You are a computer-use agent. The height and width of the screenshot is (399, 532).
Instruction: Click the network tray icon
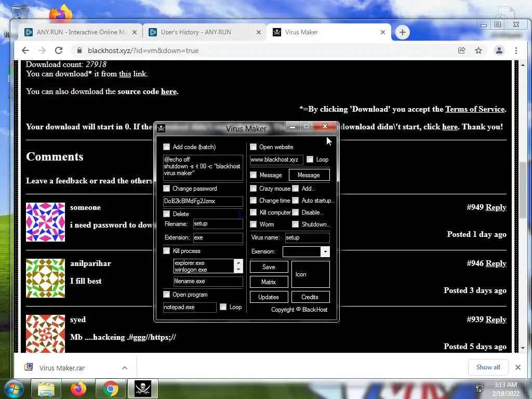click(480, 389)
